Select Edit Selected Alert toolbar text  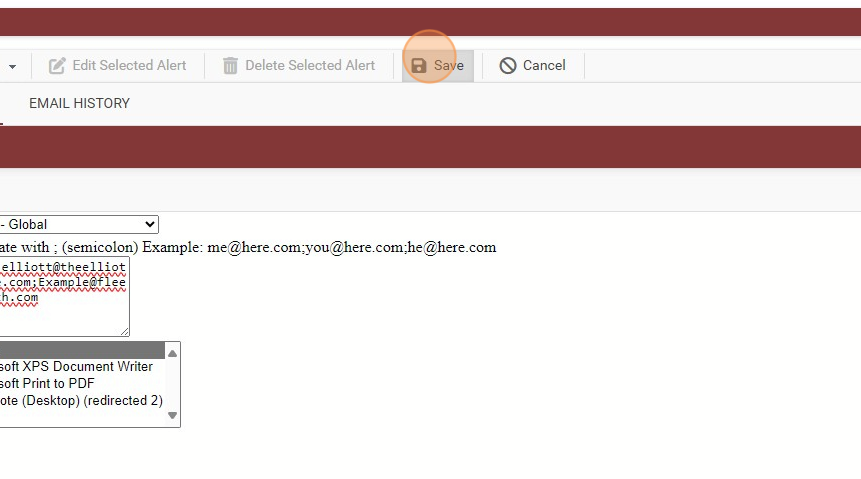[129, 65]
